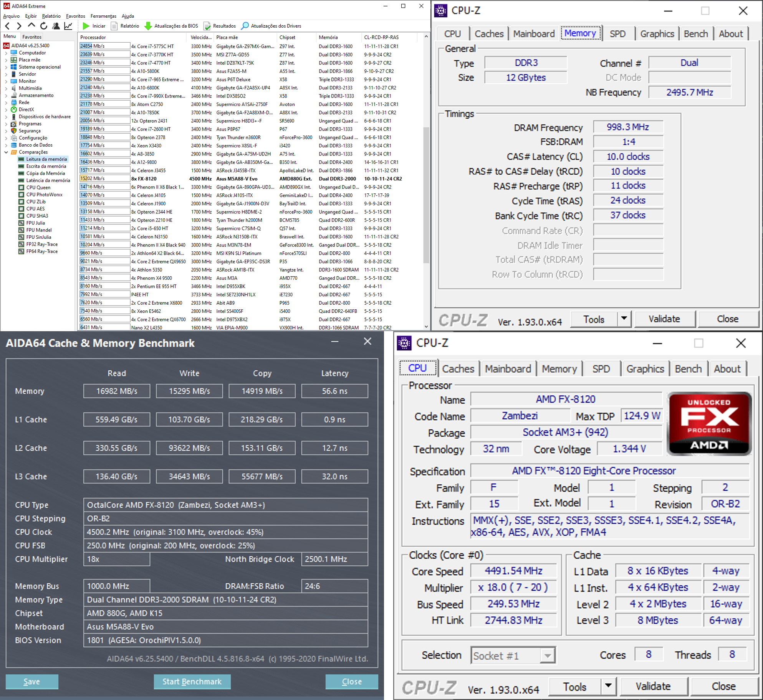The height and width of the screenshot is (700, 763).
Task: Click the Atualizações da BIOS download icon
Action: [148, 26]
